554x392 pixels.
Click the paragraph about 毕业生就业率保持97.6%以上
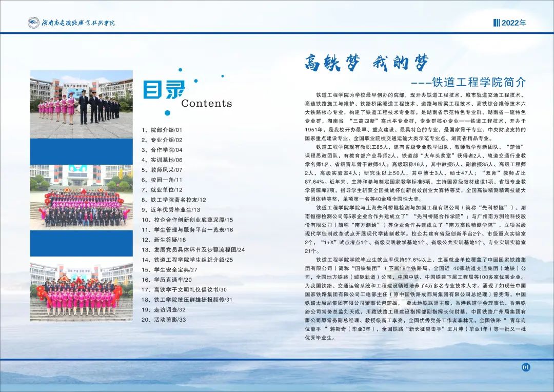pyautogui.click(x=415, y=299)
